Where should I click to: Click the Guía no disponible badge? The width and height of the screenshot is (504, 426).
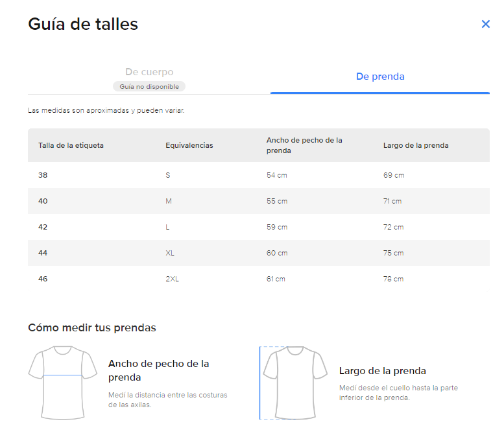[149, 86]
